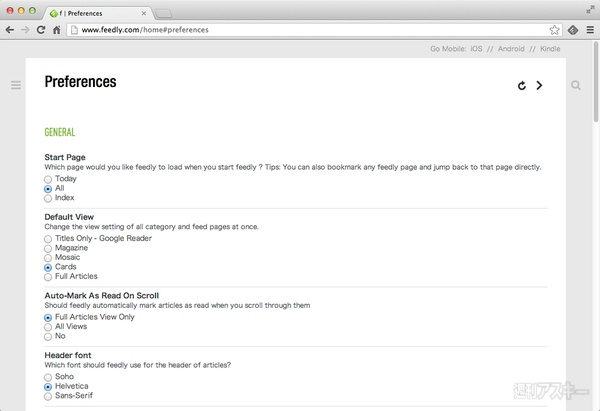Select All Views auto-mark option

point(48,327)
